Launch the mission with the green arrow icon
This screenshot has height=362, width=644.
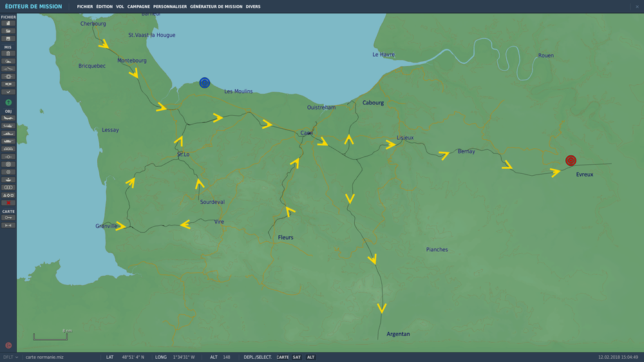(x=8, y=102)
